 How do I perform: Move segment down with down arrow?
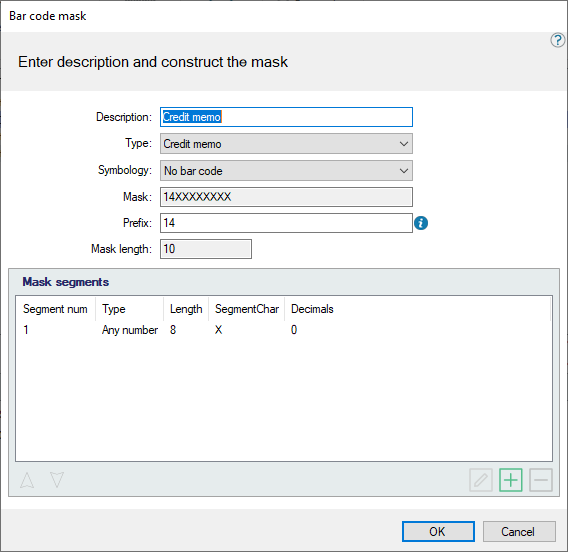[x=57, y=480]
